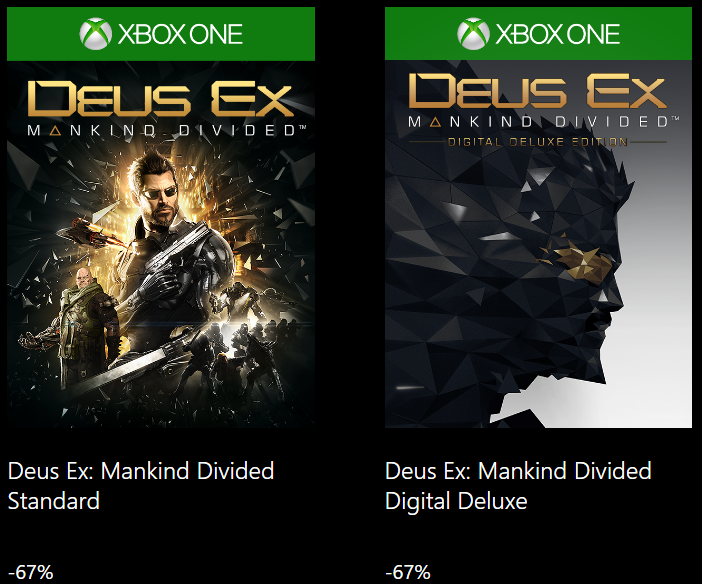This screenshot has width=702, height=584.
Task: Click Adam Jensen's sunglasses on the Standard cover
Action: coord(162,193)
